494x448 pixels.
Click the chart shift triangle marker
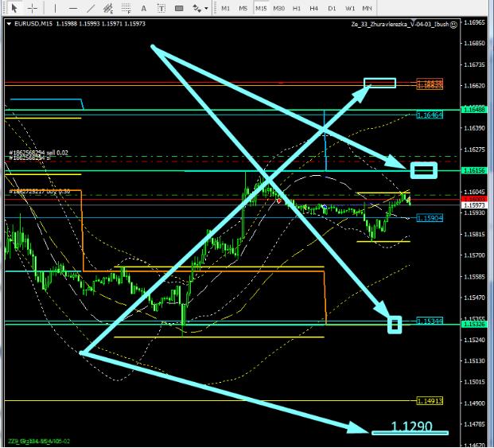point(413,21)
